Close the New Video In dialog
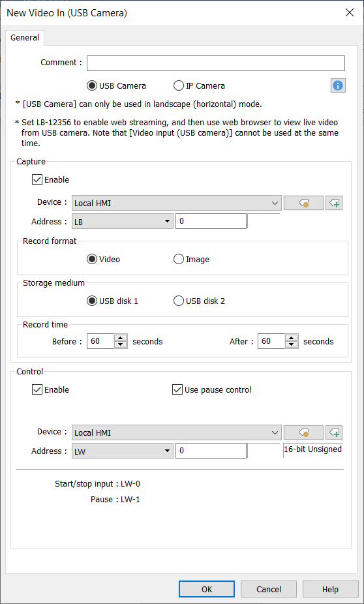This screenshot has height=604, width=364. tap(350, 12)
